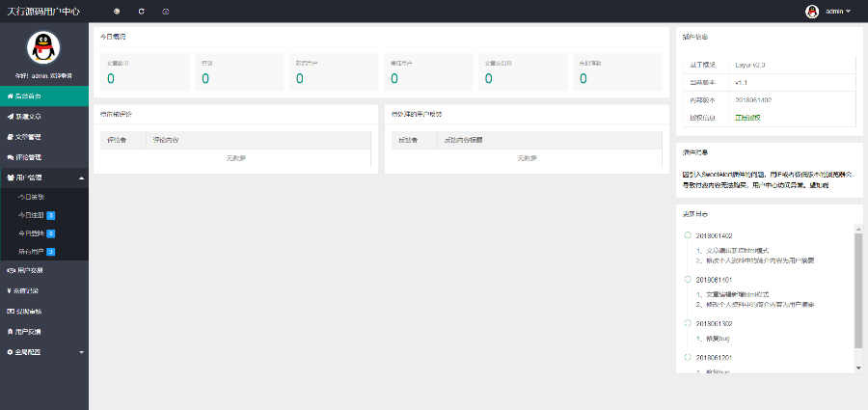Click the speech bubble icon for 评论管理

pyautogui.click(x=10, y=157)
